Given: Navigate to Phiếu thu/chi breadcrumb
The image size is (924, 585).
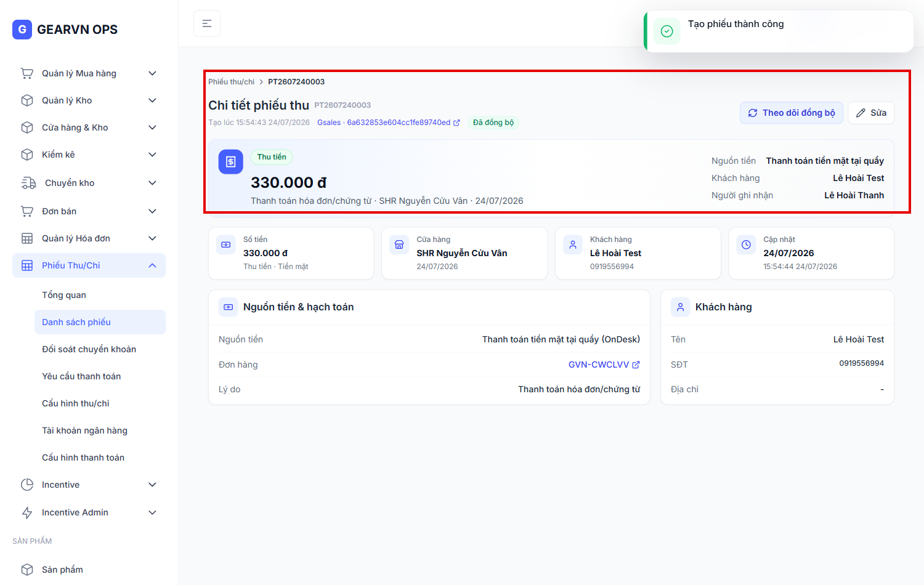Looking at the screenshot, I should tap(231, 82).
